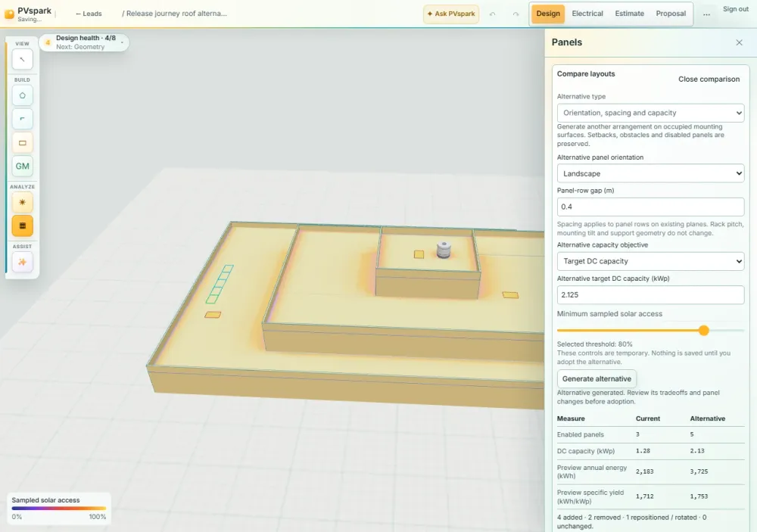Click the PVspark logo icon
The image size is (757, 532).
pos(9,14)
